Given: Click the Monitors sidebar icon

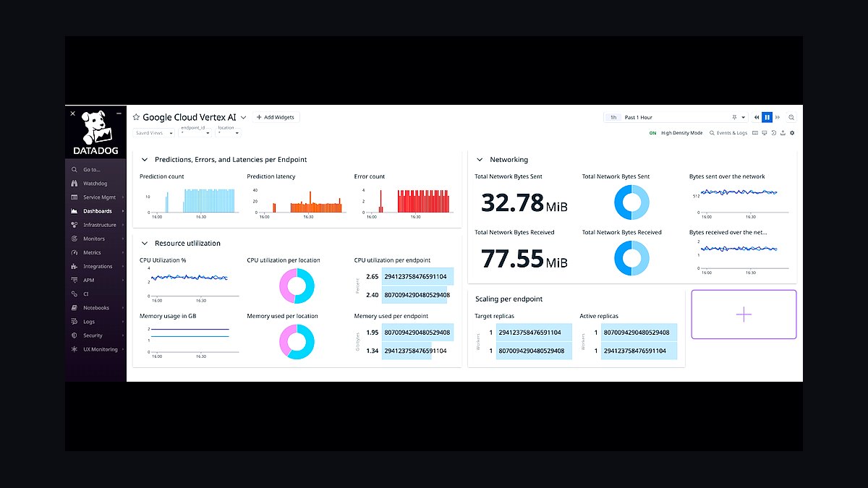Looking at the screenshot, I should 75,239.
